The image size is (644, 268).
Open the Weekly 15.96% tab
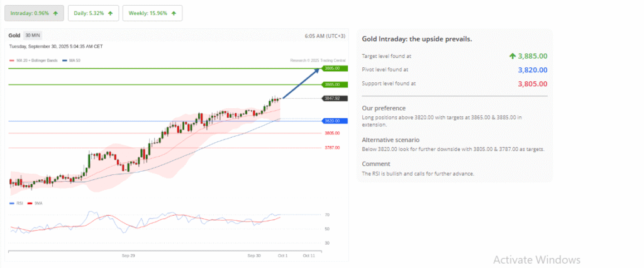pos(152,13)
